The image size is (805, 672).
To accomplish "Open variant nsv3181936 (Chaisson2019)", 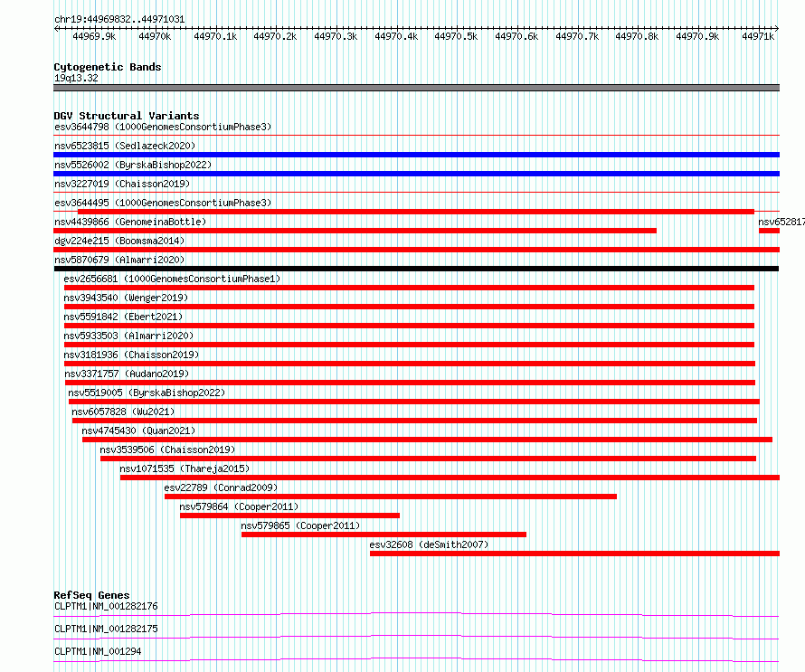I will (131, 355).
